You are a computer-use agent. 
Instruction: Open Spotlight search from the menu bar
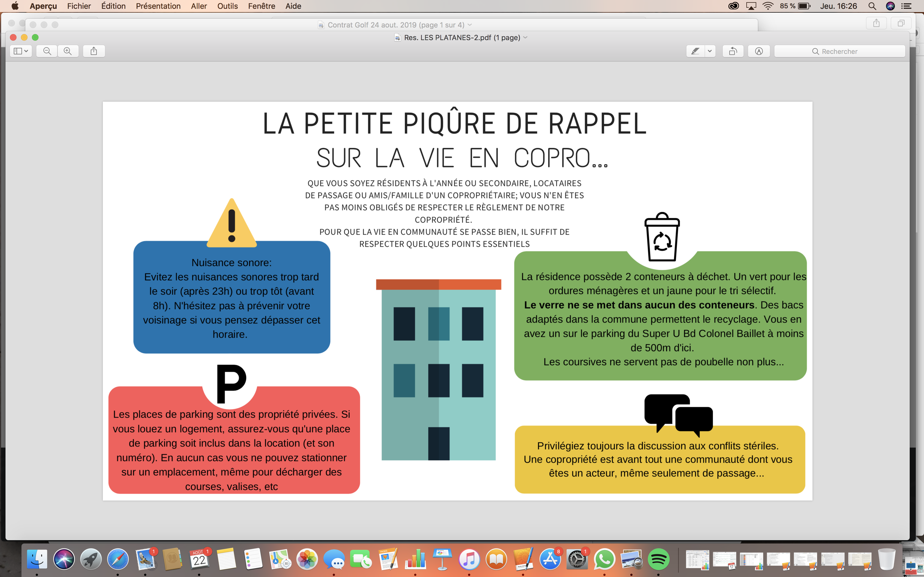click(x=873, y=6)
